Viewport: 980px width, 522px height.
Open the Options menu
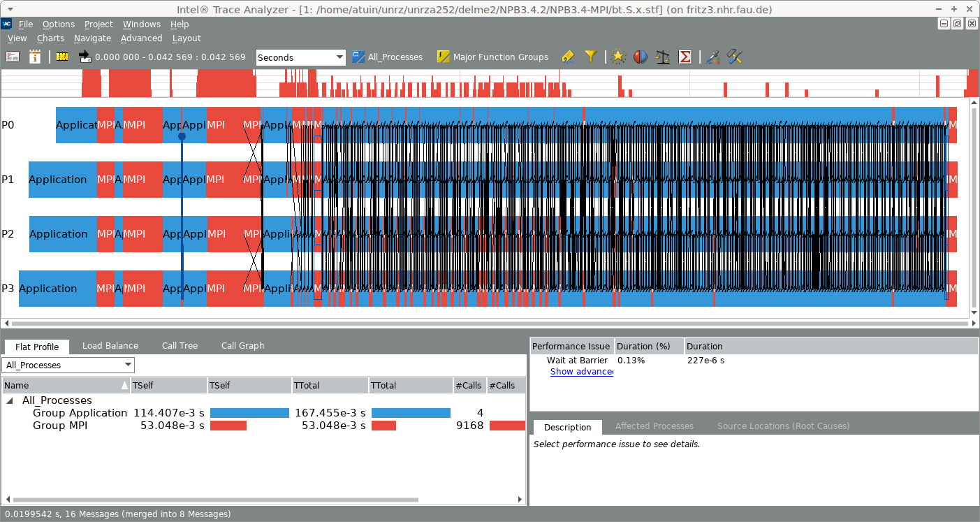point(59,24)
